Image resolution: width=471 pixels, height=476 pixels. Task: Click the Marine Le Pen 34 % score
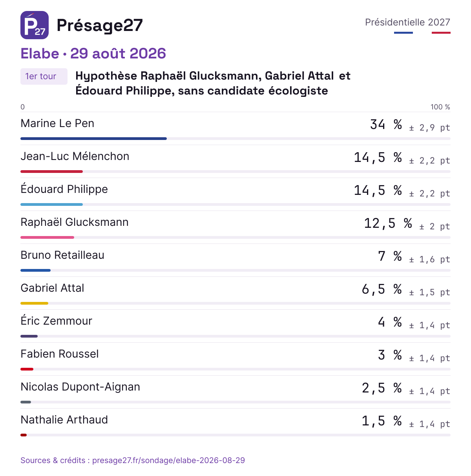(x=386, y=125)
